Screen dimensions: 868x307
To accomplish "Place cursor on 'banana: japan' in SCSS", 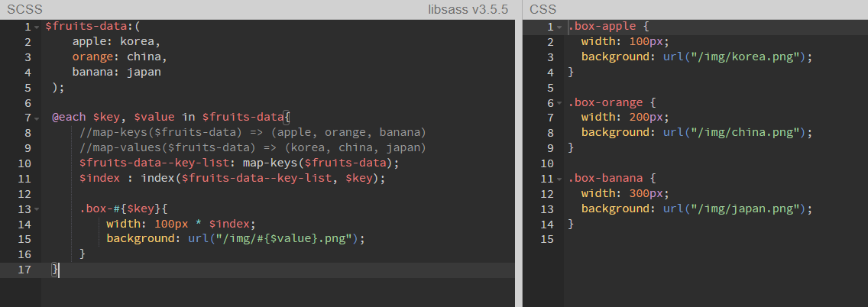I will click(x=116, y=72).
